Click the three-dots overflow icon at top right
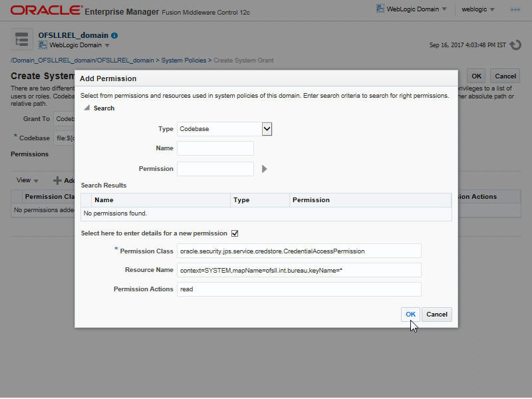The height and width of the screenshot is (399, 532). coord(515,9)
